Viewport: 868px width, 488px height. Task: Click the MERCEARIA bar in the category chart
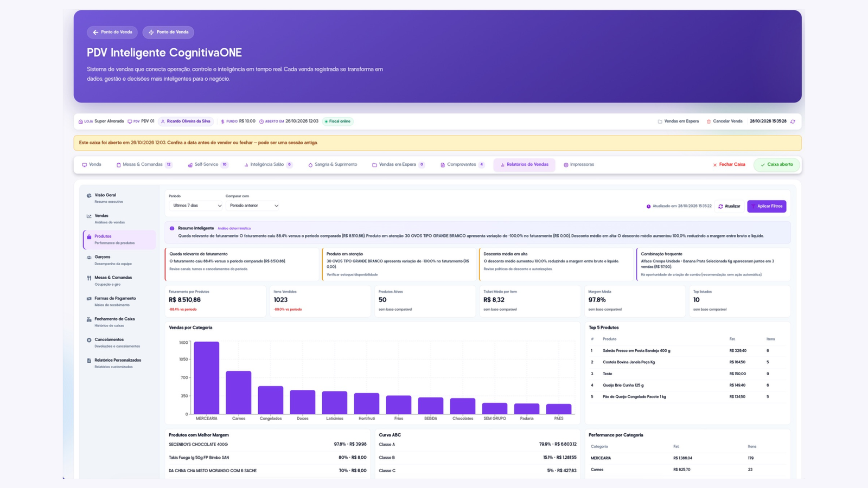click(x=207, y=378)
